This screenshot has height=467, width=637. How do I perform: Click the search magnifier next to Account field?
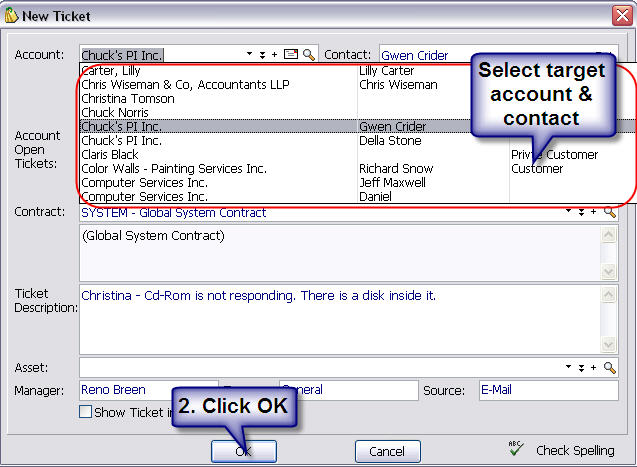coord(309,55)
